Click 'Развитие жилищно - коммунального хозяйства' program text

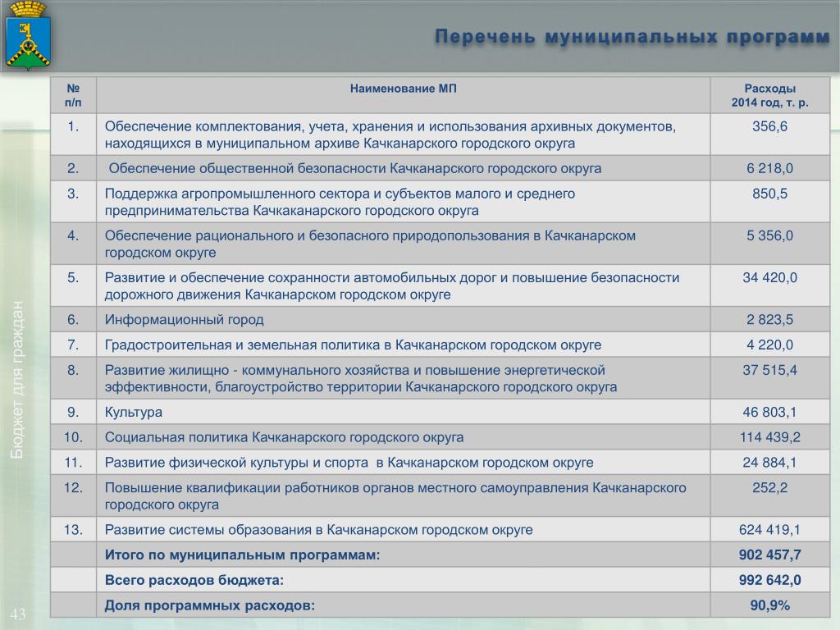click(x=361, y=378)
